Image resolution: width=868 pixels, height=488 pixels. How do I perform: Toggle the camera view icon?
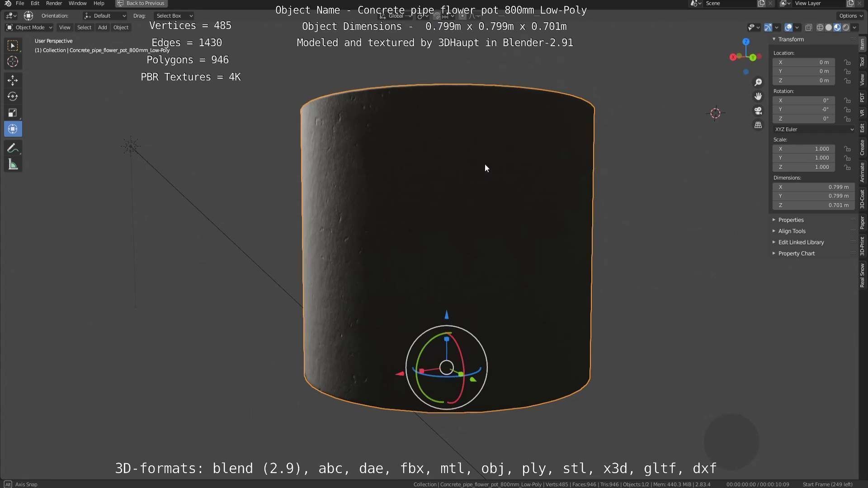pyautogui.click(x=758, y=111)
